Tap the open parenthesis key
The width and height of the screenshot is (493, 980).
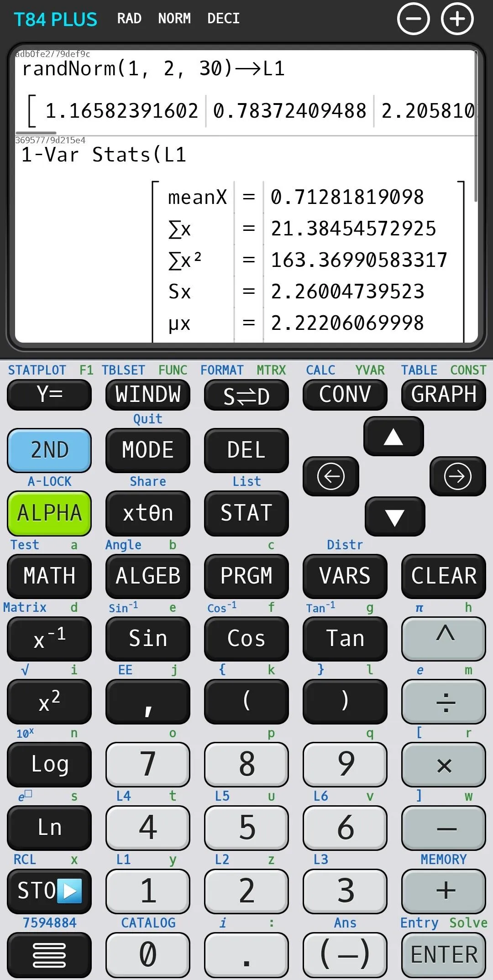tap(246, 701)
